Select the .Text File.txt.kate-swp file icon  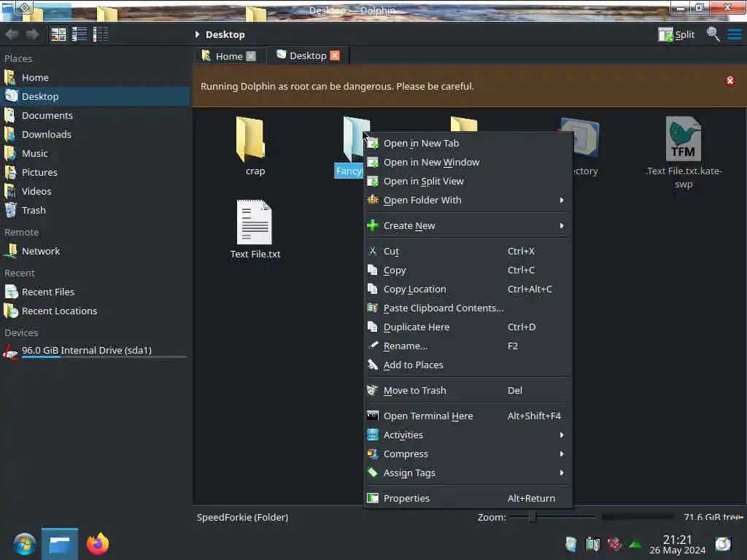click(x=683, y=139)
